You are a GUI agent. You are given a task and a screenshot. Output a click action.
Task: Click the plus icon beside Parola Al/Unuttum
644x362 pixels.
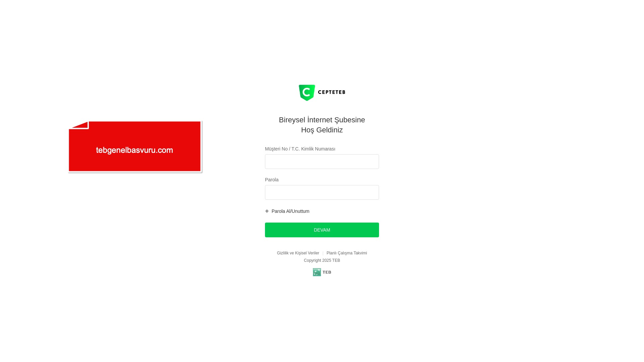coord(267,211)
